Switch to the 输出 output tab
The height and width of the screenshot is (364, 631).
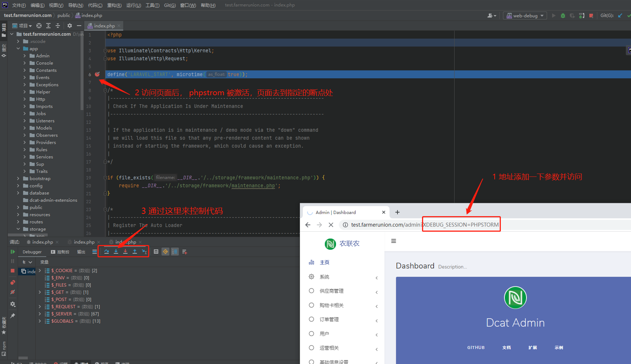coord(81,252)
